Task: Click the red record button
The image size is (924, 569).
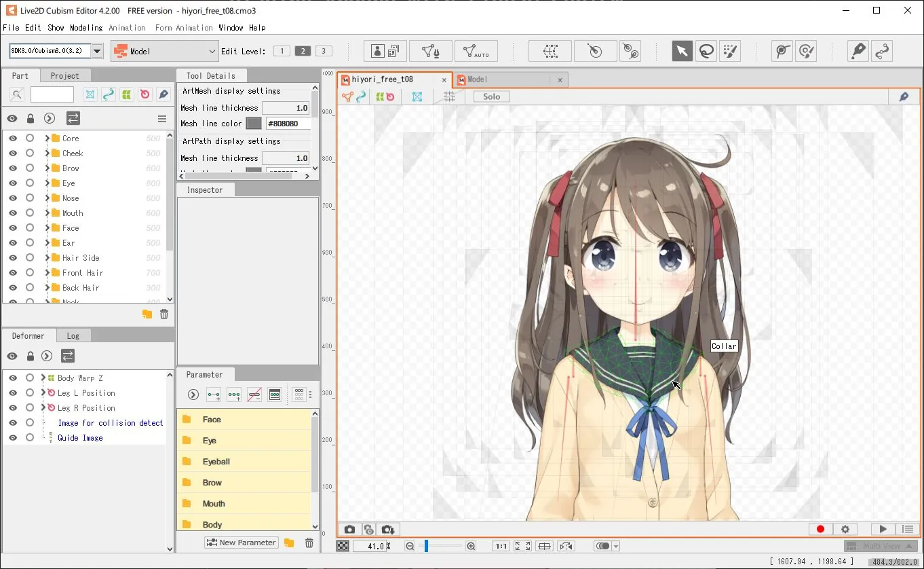Action: pyautogui.click(x=820, y=529)
